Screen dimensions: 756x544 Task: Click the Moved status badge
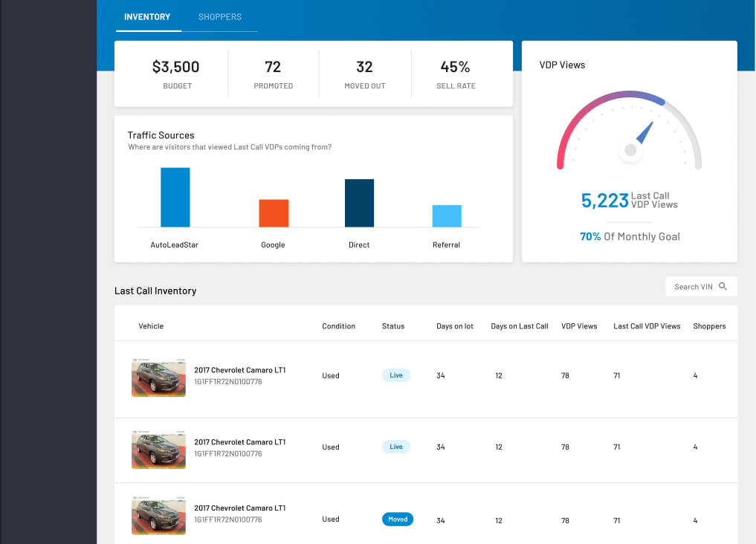(398, 519)
